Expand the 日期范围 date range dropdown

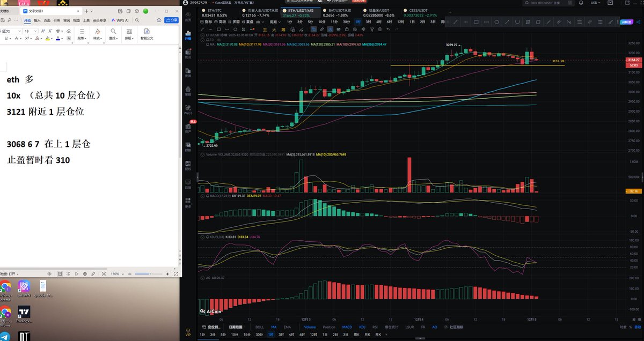[x=236, y=327]
